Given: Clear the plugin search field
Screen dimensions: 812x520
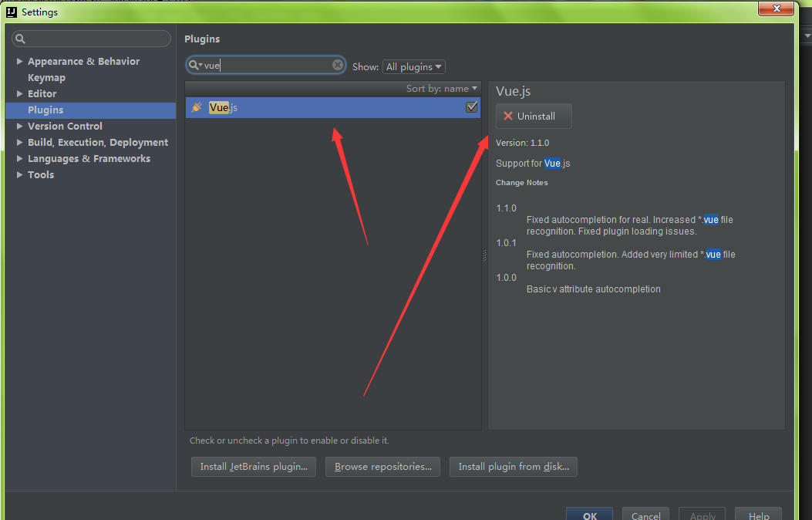Looking at the screenshot, I should click(338, 65).
